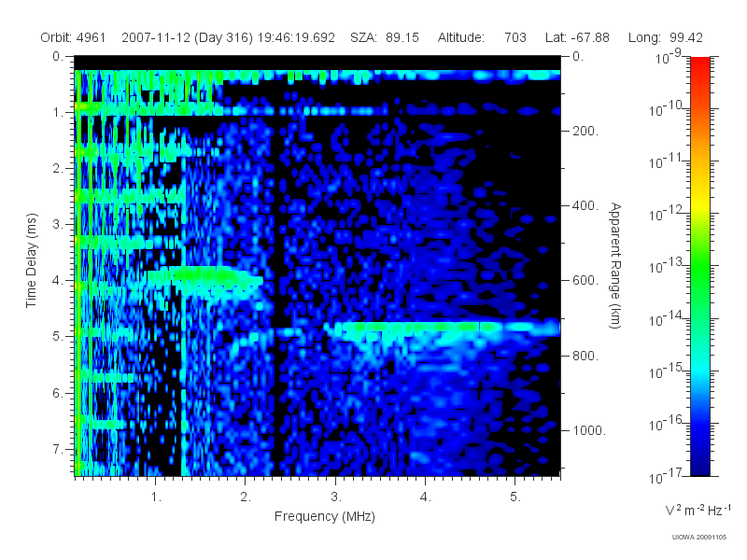Click the 'Frequency (MHz)' axis label
Screen dimensions: 747x560
pyautogui.click(x=325, y=516)
